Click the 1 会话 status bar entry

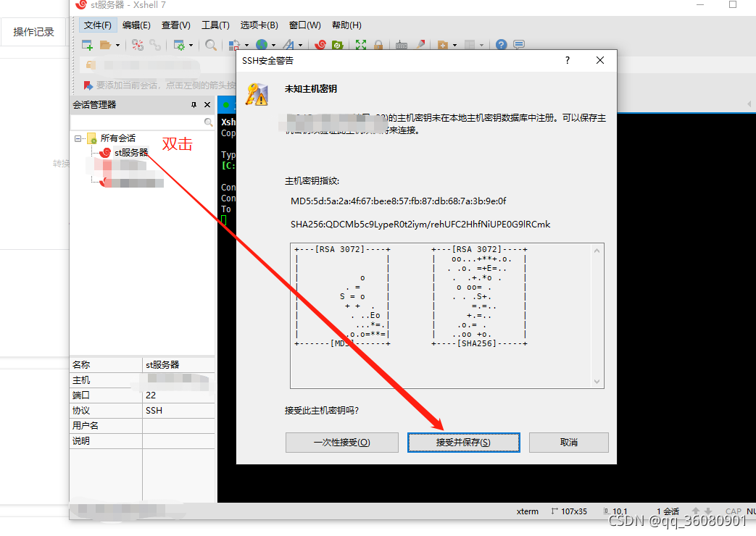(x=668, y=511)
